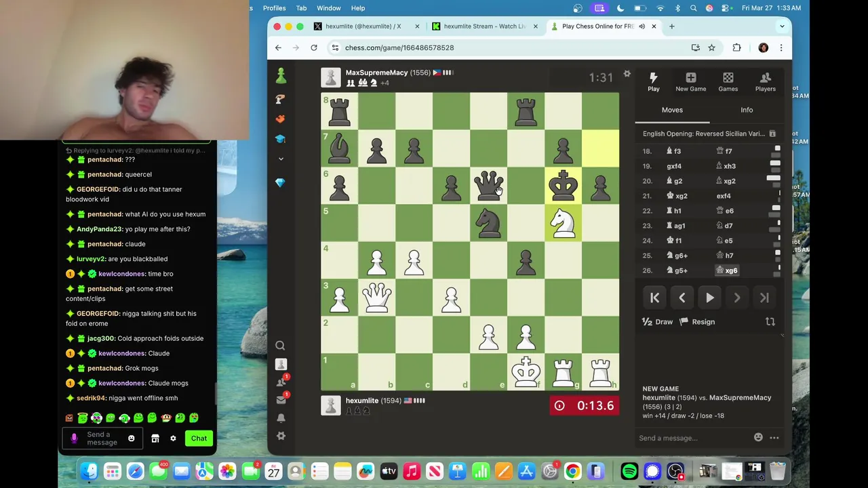
Task: Go back in Chrome
Action: 278,47
